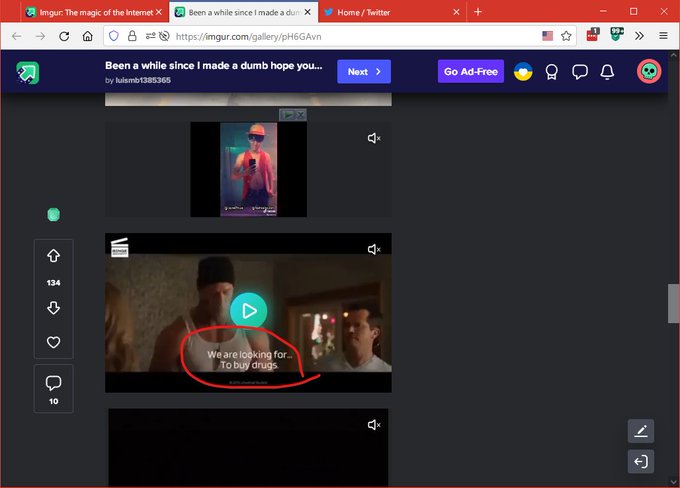Unmute the ad video with hat man

point(374,138)
